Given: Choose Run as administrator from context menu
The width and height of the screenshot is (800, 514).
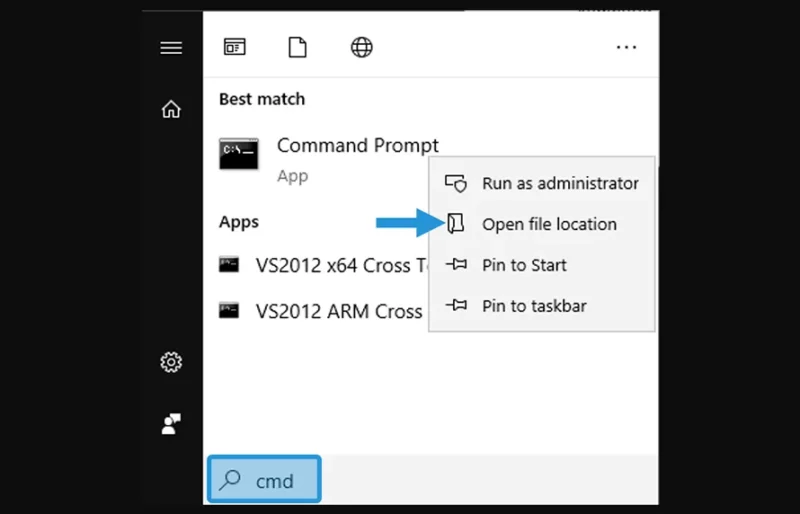Looking at the screenshot, I should pyautogui.click(x=542, y=183).
